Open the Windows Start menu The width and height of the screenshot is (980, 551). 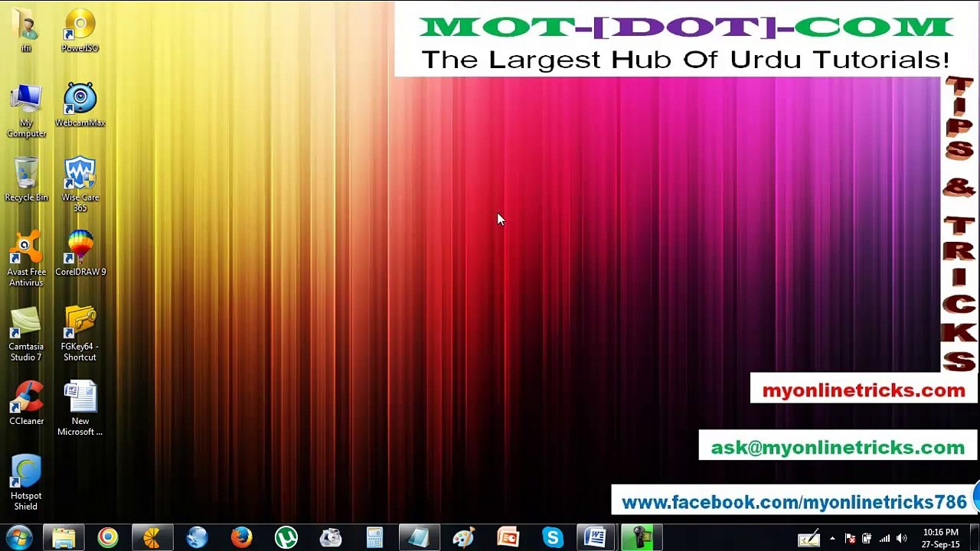(x=18, y=537)
